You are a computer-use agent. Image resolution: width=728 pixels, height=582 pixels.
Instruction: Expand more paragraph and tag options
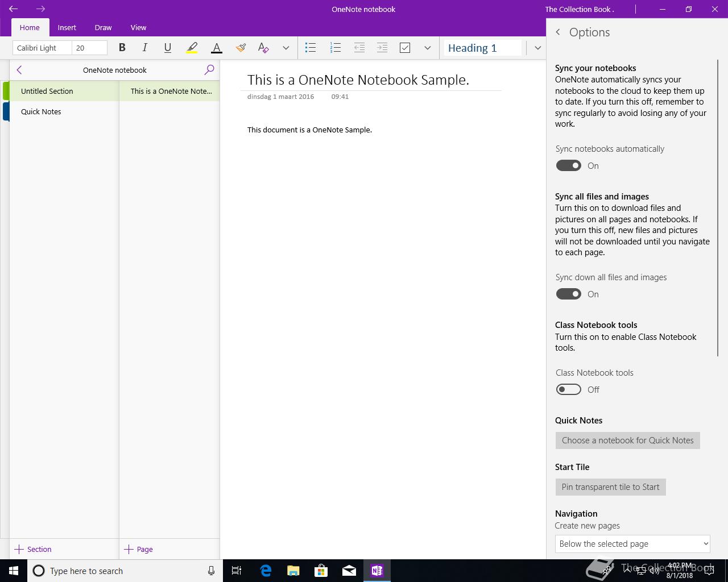click(x=427, y=48)
